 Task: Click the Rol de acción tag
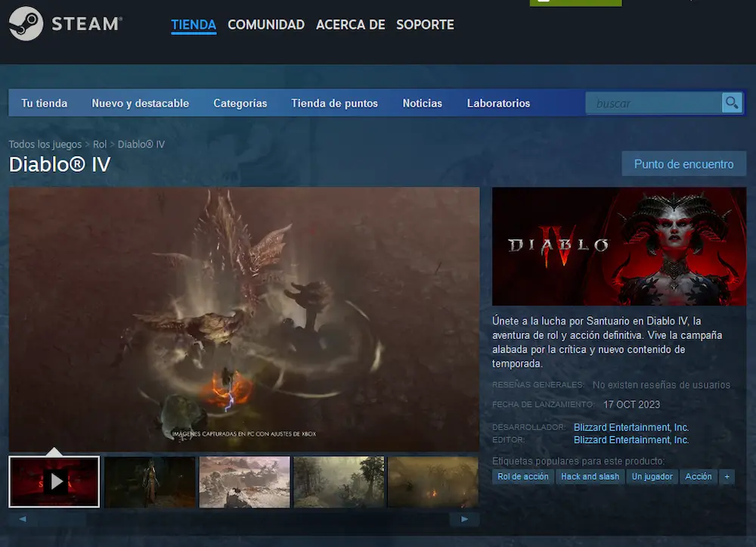[x=523, y=477]
